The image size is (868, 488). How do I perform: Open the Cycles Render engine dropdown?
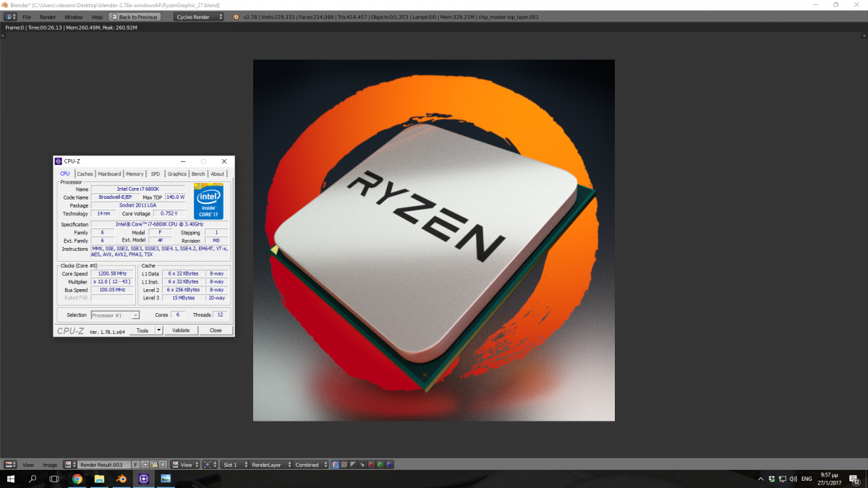(199, 17)
